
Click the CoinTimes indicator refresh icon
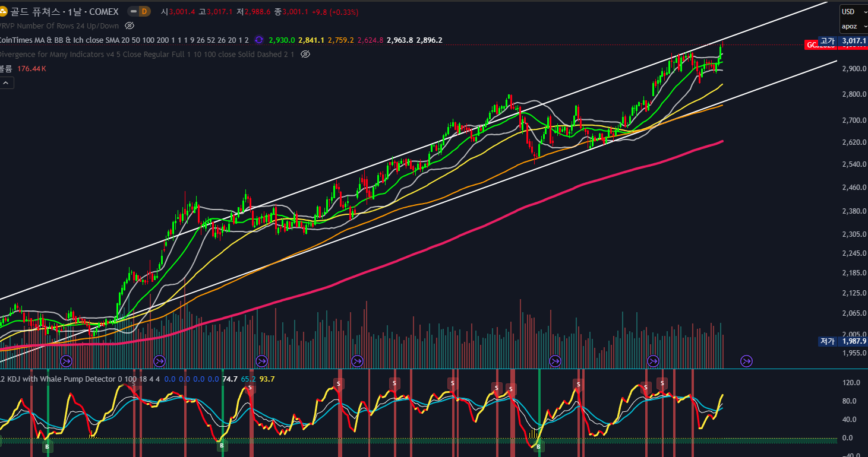click(259, 40)
